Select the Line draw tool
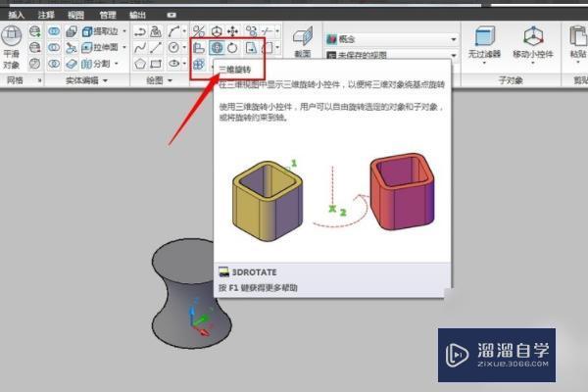 [x=156, y=48]
